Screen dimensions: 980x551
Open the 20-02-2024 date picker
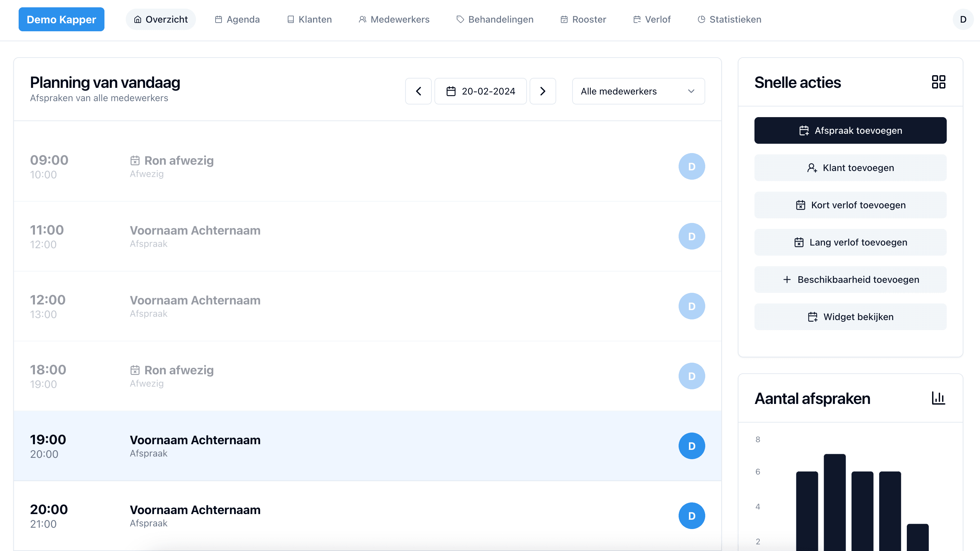point(480,91)
